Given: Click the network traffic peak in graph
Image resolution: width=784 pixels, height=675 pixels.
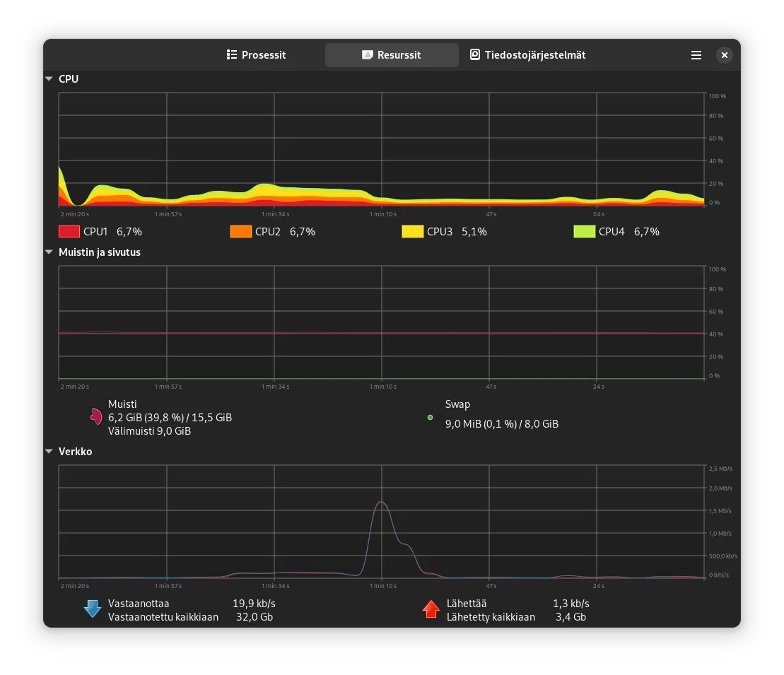Looking at the screenshot, I should [x=382, y=503].
